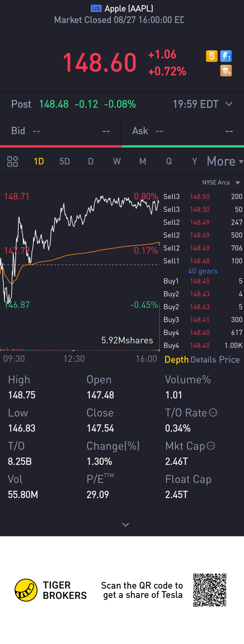This screenshot has width=244, height=644.
Task: Tap the T/O Rate value 0.34%
Action: [178, 428]
